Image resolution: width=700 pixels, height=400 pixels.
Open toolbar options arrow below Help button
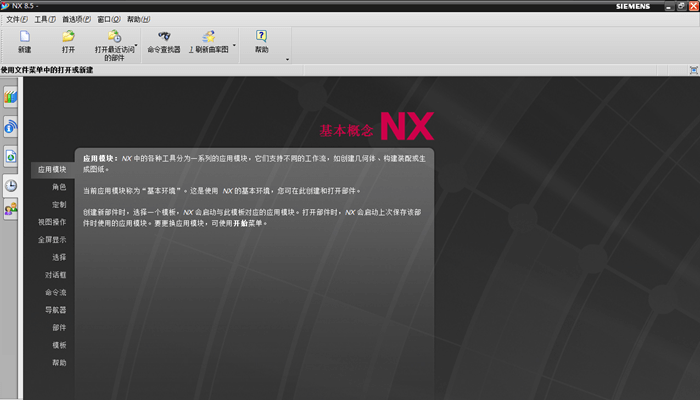[287, 59]
